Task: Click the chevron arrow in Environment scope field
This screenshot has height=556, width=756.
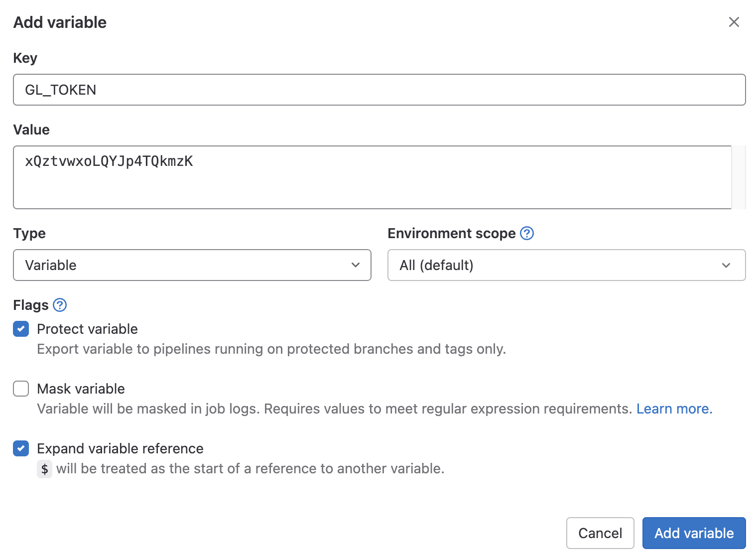Action: coord(726,265)
